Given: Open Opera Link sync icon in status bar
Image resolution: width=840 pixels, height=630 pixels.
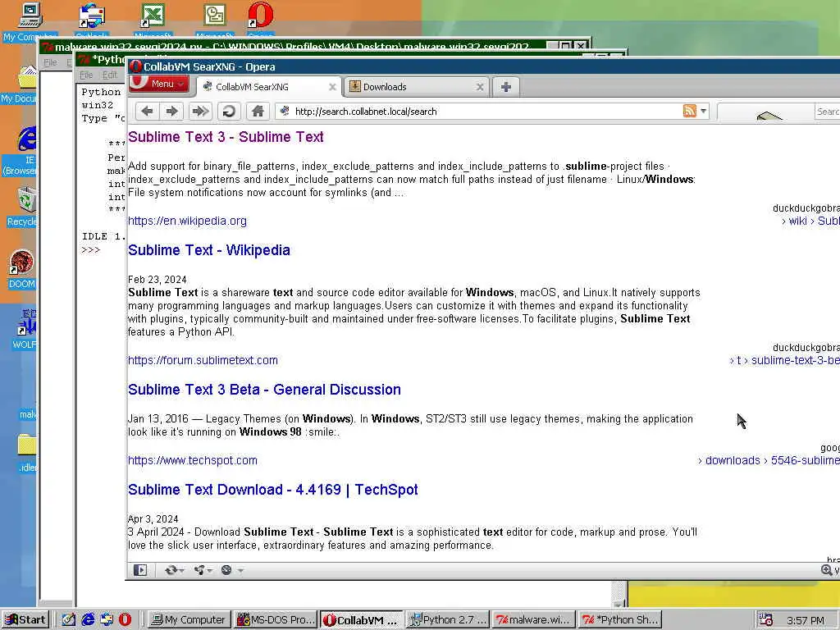Looking at the screenshot, I should click(171, 570).
